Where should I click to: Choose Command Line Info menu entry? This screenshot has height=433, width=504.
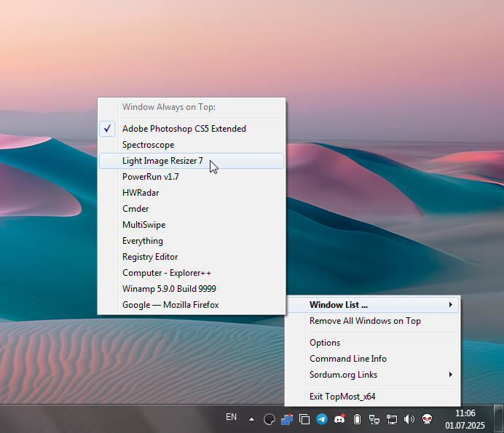point(347,359)
